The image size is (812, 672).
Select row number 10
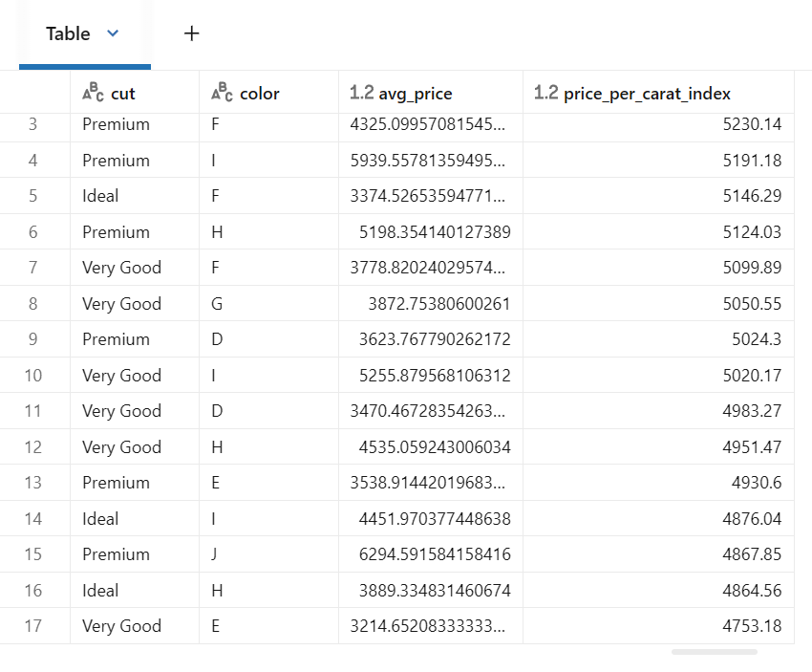coord(33,376)
